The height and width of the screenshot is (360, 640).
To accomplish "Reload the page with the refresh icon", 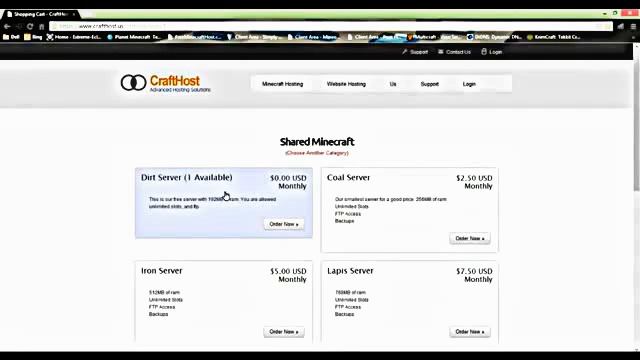I will pyautogui.click(x=30, y=26).
